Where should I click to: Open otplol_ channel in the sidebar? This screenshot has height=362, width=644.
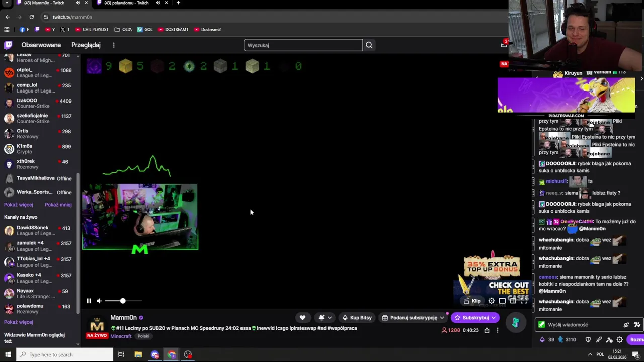point(39,73)
